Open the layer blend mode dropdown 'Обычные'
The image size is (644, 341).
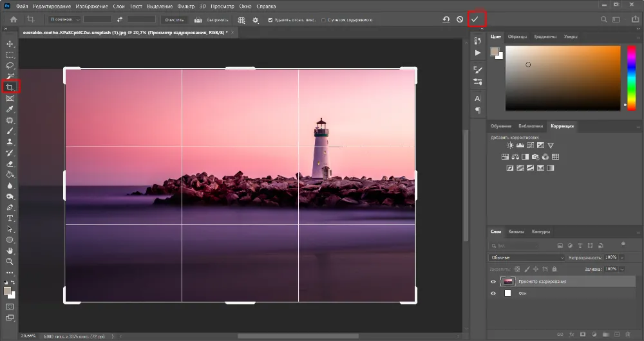point(526,257)
